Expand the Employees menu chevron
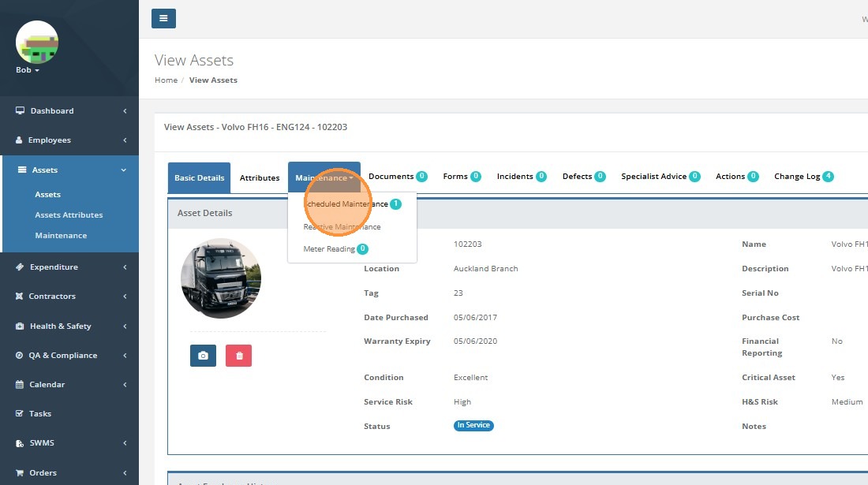868x485 pixels. tap(125, 140)
